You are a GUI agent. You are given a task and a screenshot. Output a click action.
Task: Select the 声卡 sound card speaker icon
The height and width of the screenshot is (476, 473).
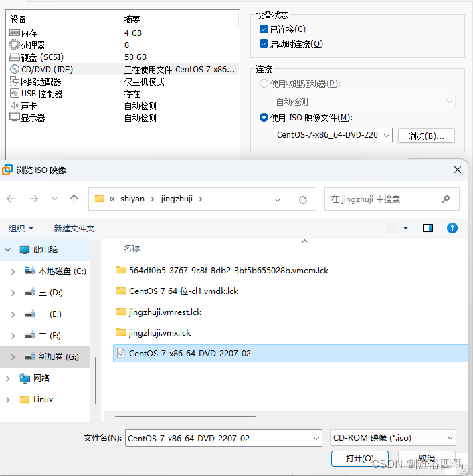[14, 106]
